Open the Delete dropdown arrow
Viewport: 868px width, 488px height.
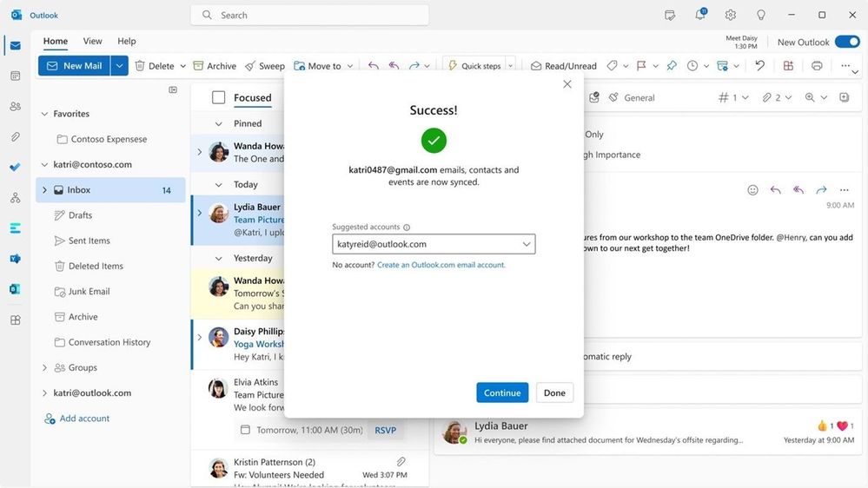pos(182,66)
